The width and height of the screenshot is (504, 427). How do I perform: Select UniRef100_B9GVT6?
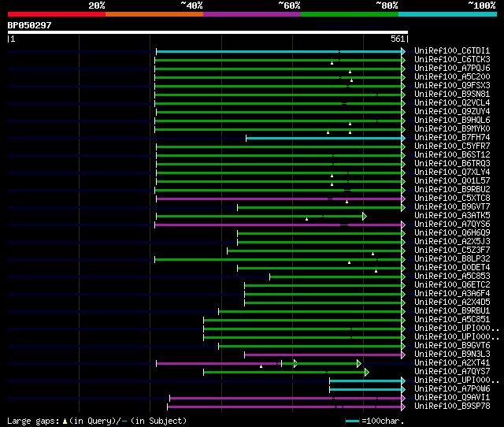pyautogui.click(x=452, y=346)
